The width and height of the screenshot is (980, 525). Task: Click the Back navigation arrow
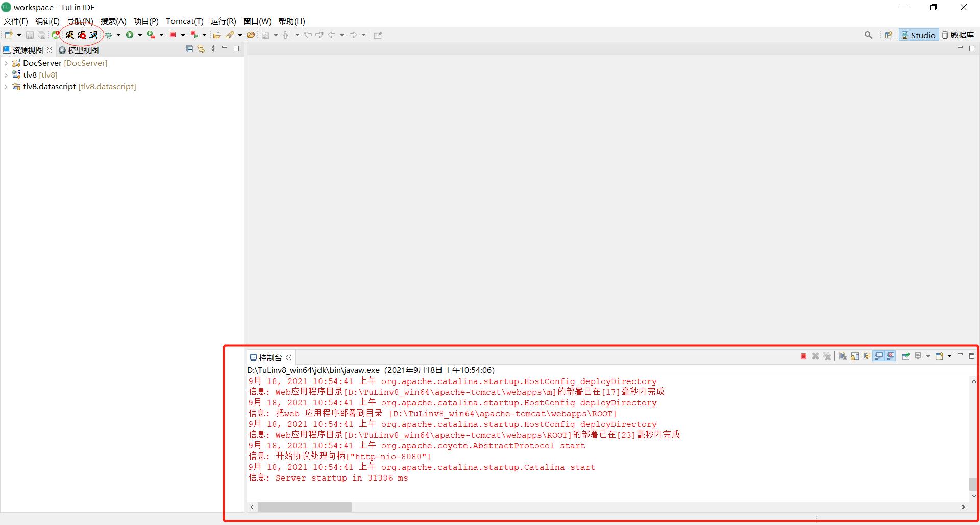point(332,35)
